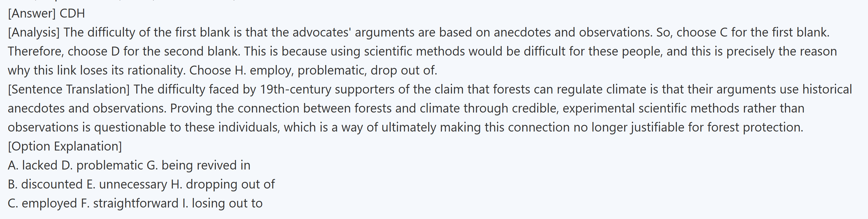Select option A. lacked
The image size is (868, 219).
click(x=33, y=165)
